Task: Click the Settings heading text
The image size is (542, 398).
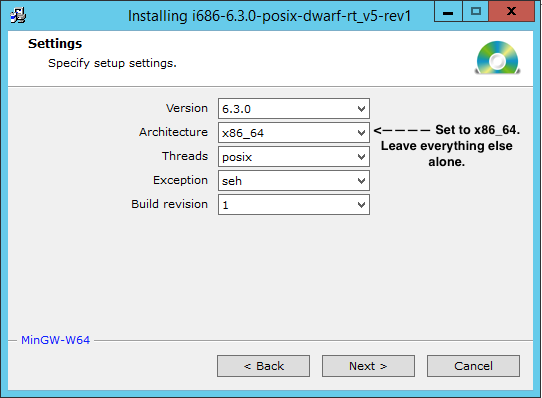Action: [55, 44]
